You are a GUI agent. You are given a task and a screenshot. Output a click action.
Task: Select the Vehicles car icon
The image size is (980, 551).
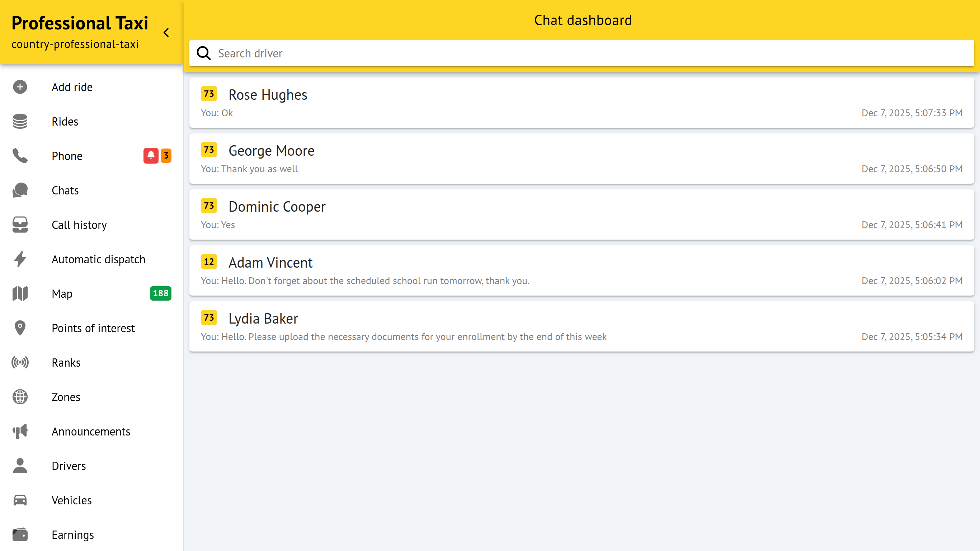20,500
